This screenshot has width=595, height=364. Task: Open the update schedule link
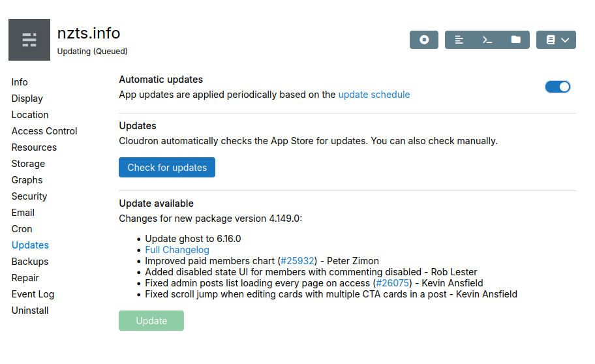(374, 95)
